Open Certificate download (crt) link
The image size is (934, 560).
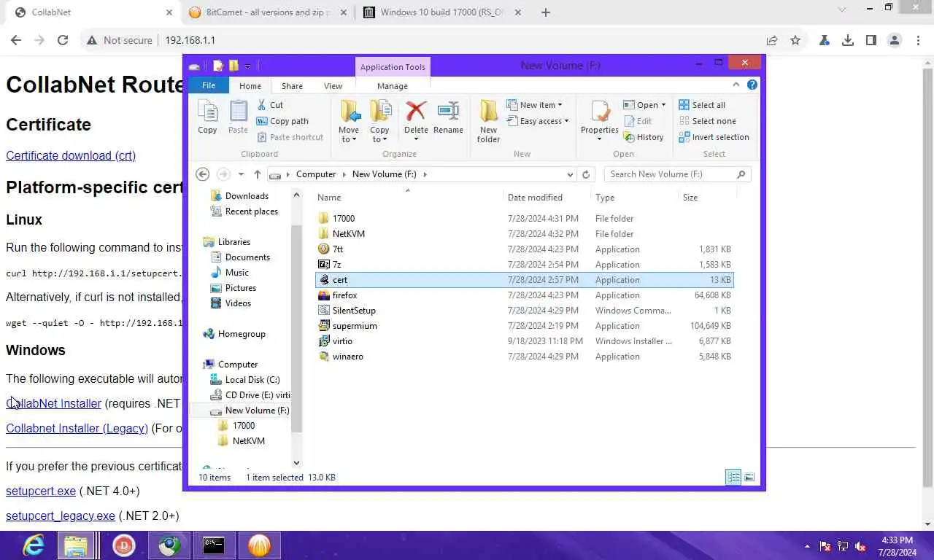[x=71, y=155]
